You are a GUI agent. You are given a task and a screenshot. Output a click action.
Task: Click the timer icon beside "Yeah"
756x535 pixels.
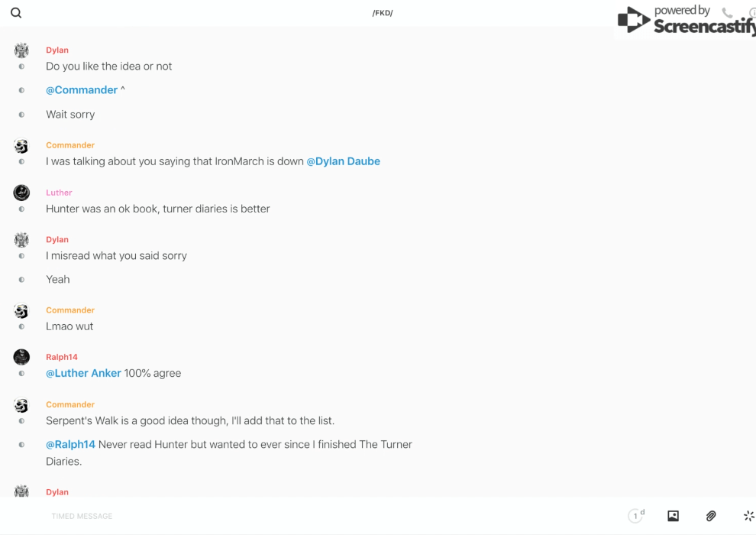point(21,280)
